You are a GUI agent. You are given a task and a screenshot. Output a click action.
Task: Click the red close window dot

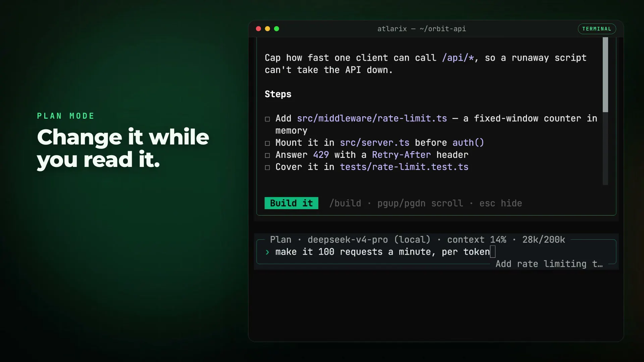258,29
